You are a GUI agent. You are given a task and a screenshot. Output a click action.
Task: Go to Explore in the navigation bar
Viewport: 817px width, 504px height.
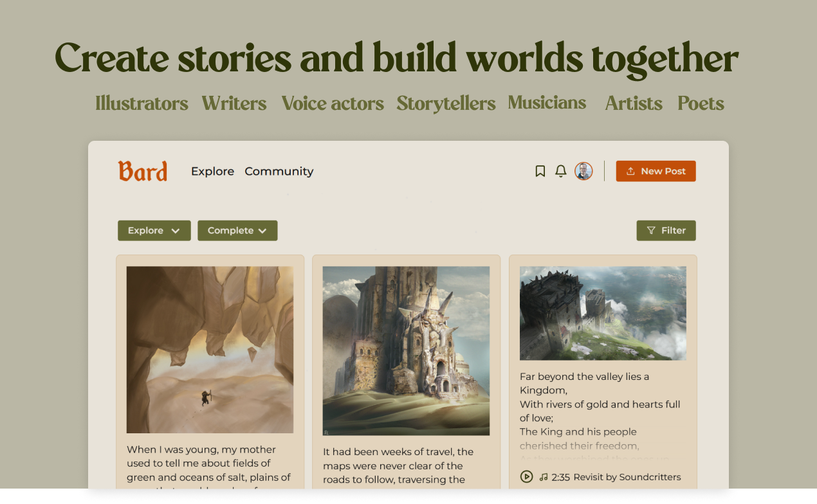pos(212,171)
